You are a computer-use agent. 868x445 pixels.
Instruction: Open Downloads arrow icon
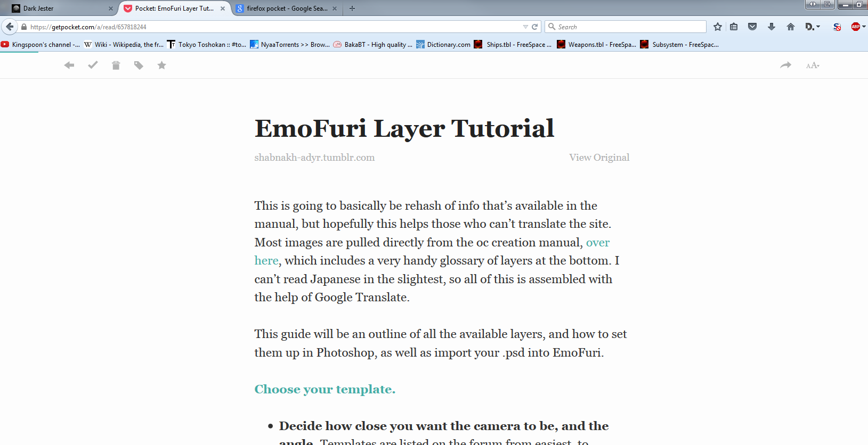click(772, 27)
